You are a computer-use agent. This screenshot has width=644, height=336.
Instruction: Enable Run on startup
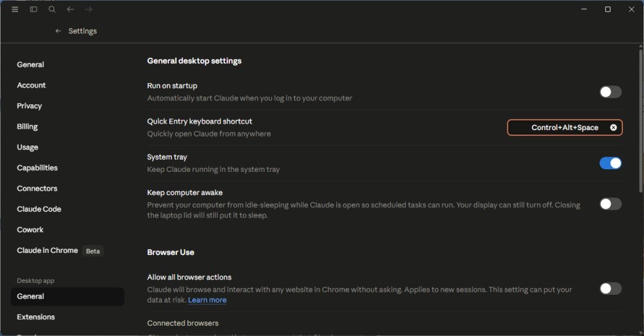point(611,92)
